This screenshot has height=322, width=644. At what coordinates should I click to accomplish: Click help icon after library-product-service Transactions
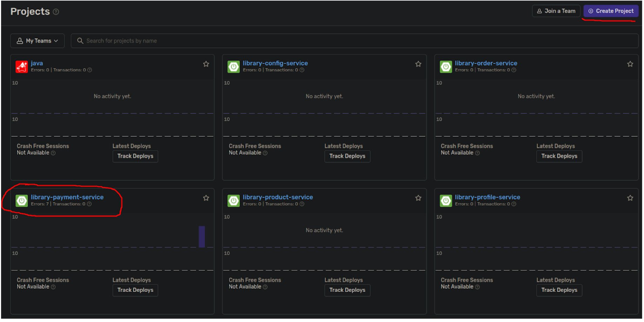(302, 204)
